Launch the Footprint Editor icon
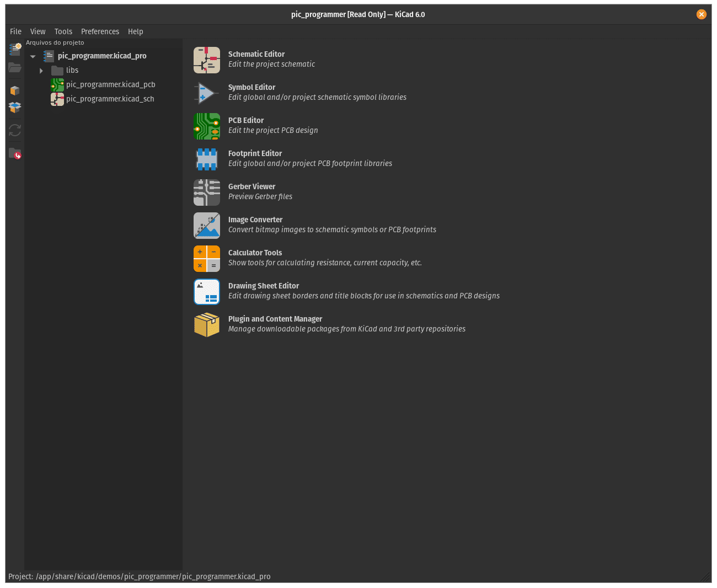This screenshot has width=717, height=588. click(x=207, y=159)
